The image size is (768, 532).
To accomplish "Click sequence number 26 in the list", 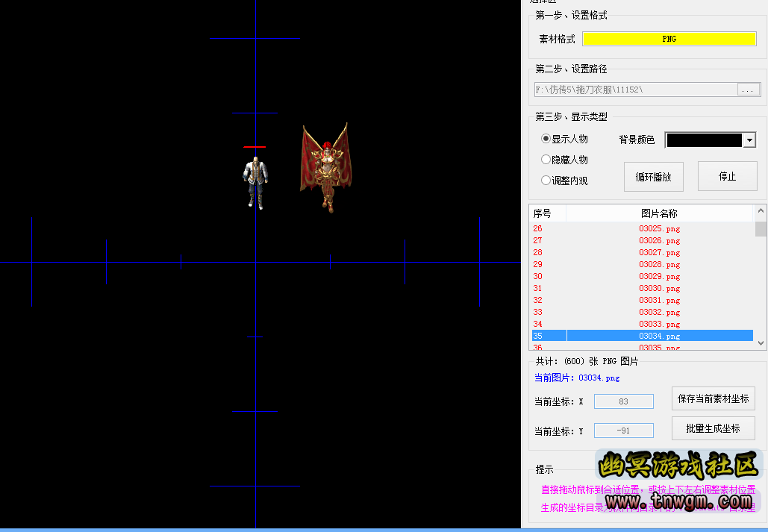I will (x=538, y=229).
